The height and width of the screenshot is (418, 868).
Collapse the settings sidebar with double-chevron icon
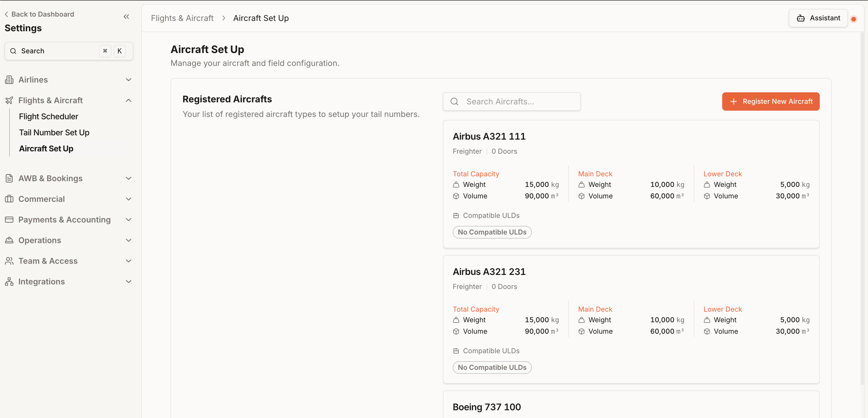click(x=126, y=17)
